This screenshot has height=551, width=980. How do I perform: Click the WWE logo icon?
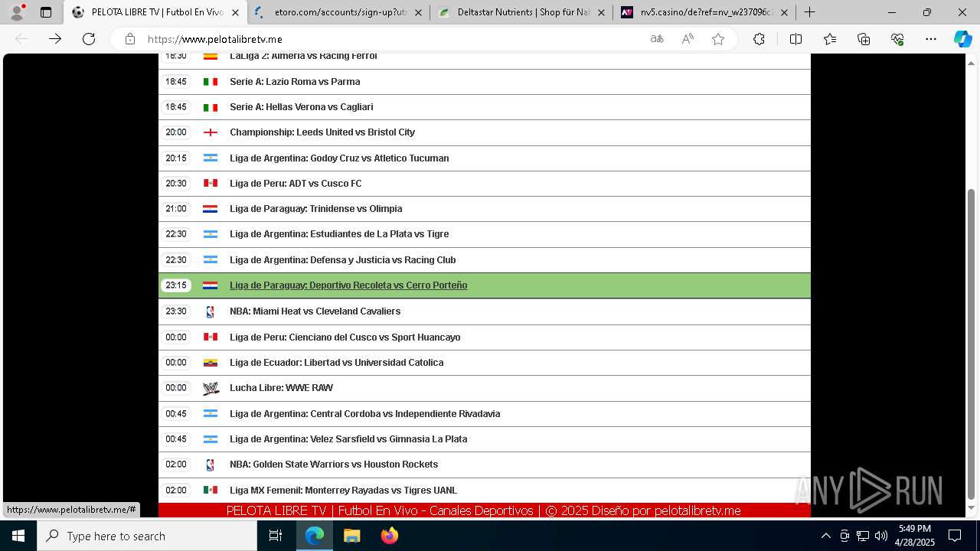coord(211,388)
